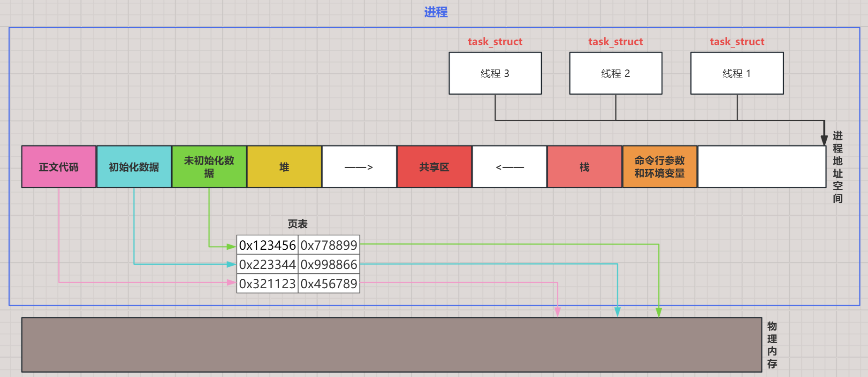Select page table cell 0x223344
This screenshot has height=377, width=868.
point(267,264)
